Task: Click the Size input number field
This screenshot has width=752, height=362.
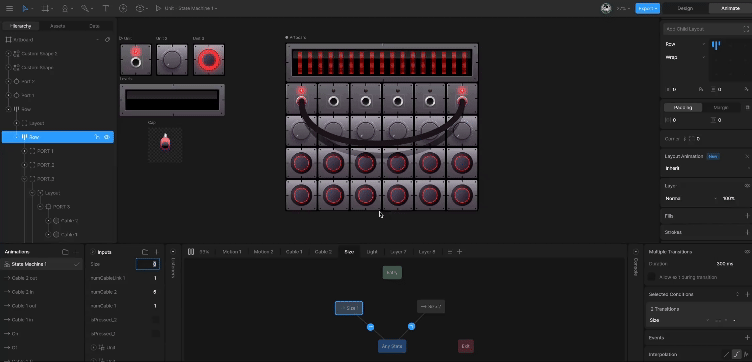Action: coord(148,264)
